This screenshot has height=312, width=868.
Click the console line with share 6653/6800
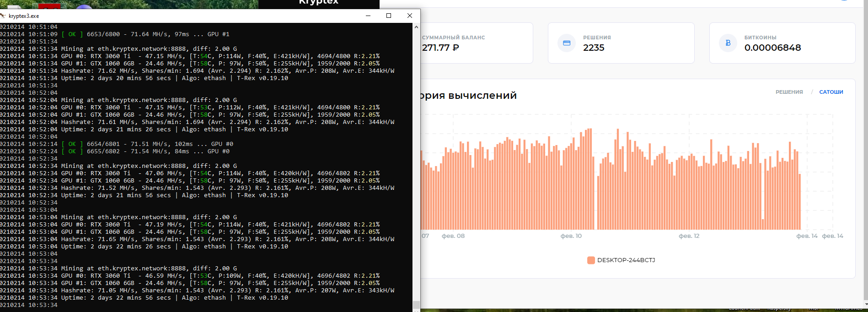click(x=115, y=34)
